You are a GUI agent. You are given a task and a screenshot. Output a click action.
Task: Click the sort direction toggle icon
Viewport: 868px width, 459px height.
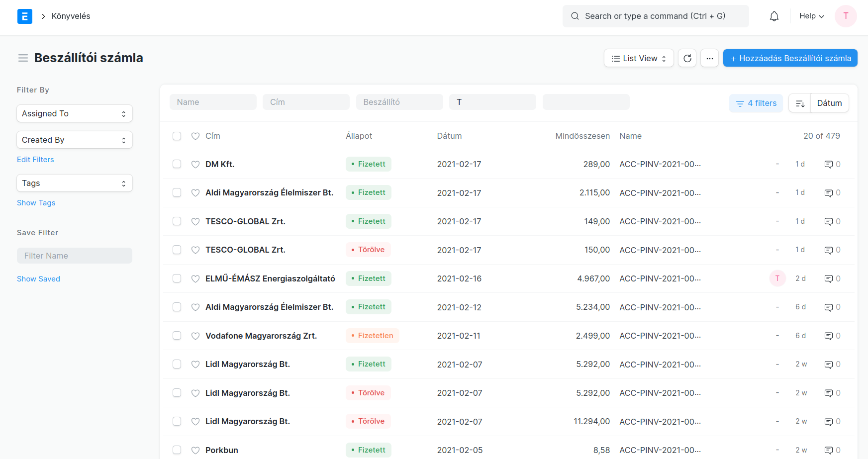pyautogui.click(x=800, y=103)
